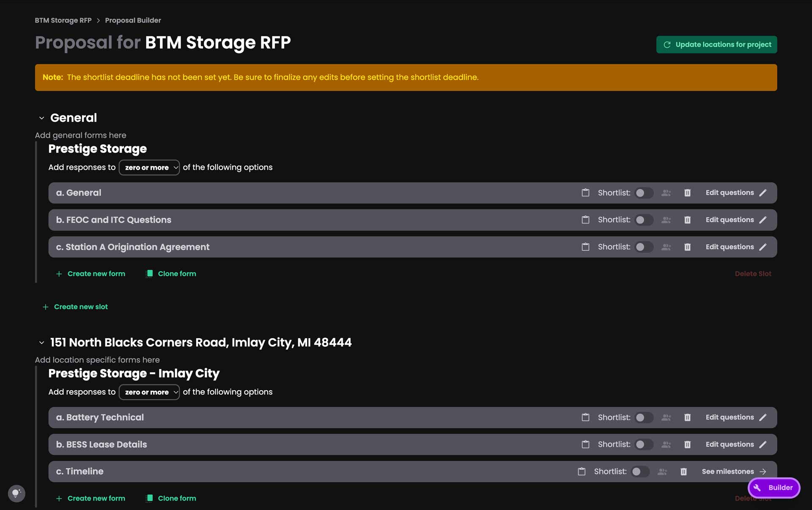Toggle Shortlist switch for General form
The width and height of the screenshot is (812, 510).
[x=644, y=193]
